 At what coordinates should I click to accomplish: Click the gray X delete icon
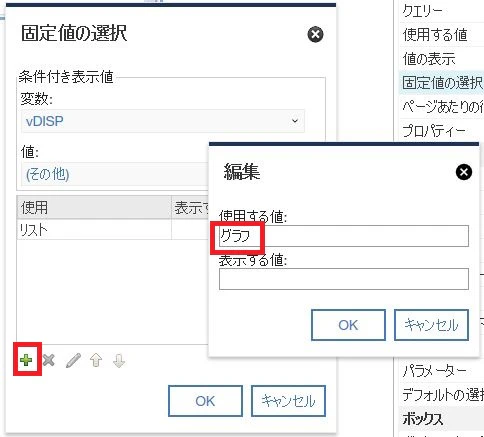[x=49, y=360]
